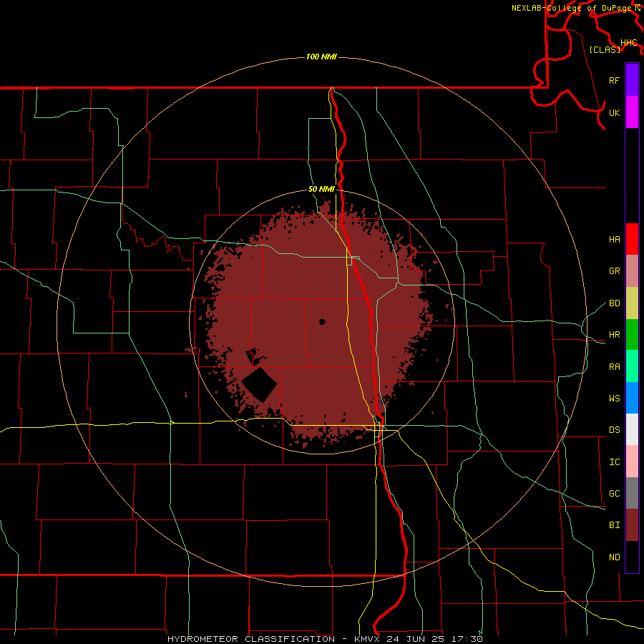The height and width of the screenshot is (644, 644).
Task: Click the RA light-green legend swatch
Action: point(632,366)
